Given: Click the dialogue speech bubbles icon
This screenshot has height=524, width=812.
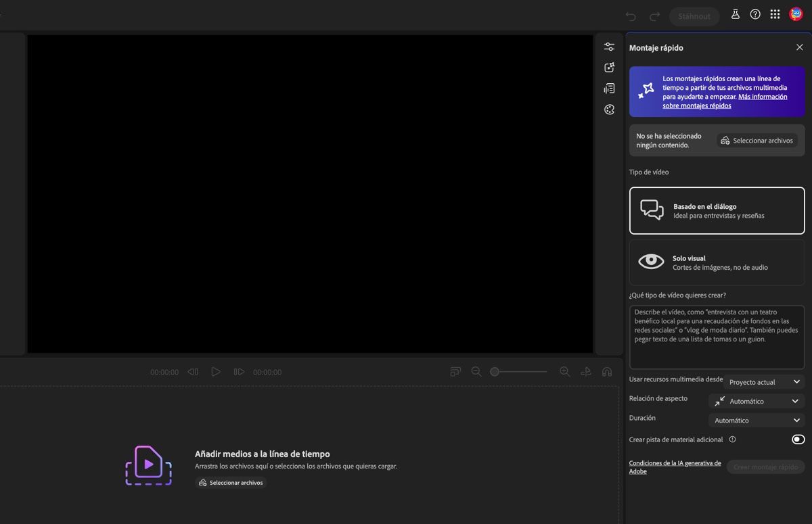Looking at the screenshot, I should [652, 210].
